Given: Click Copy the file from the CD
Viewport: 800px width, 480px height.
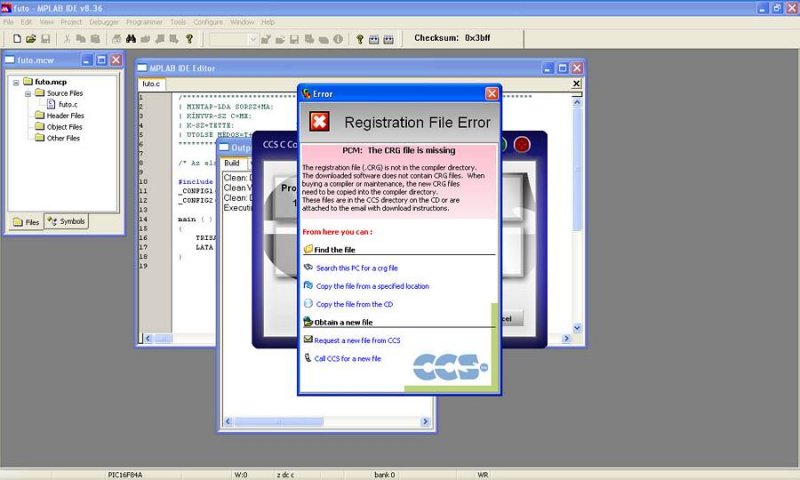Looking at the screenshot, I should 355,304.
